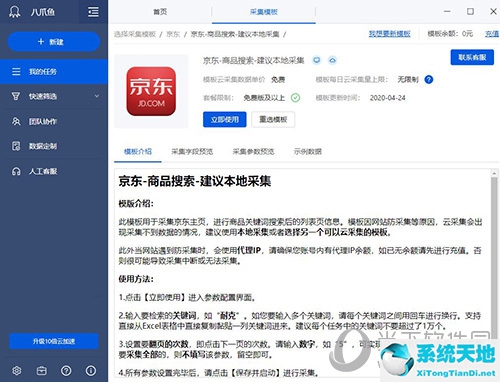Screen dimensions: 500x382
Task: Close the Octoparse window
Action: point(493,12)
